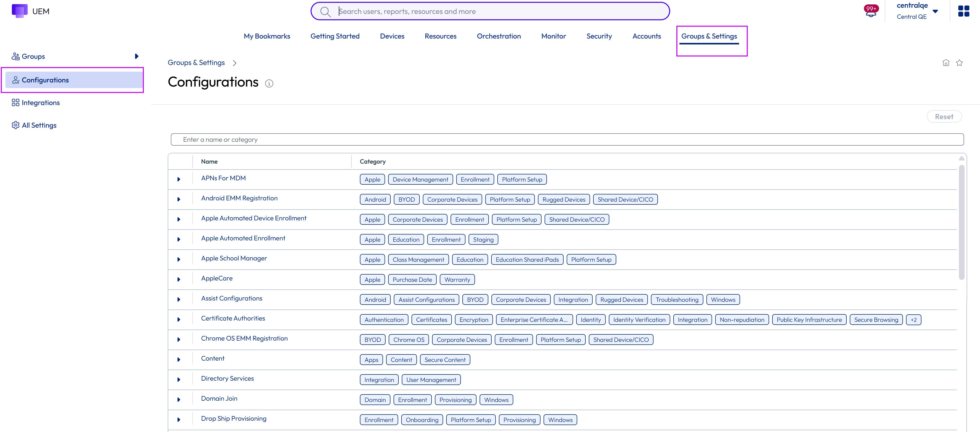Open the Resources tab

pyautogui.click(x=440, y=36)
